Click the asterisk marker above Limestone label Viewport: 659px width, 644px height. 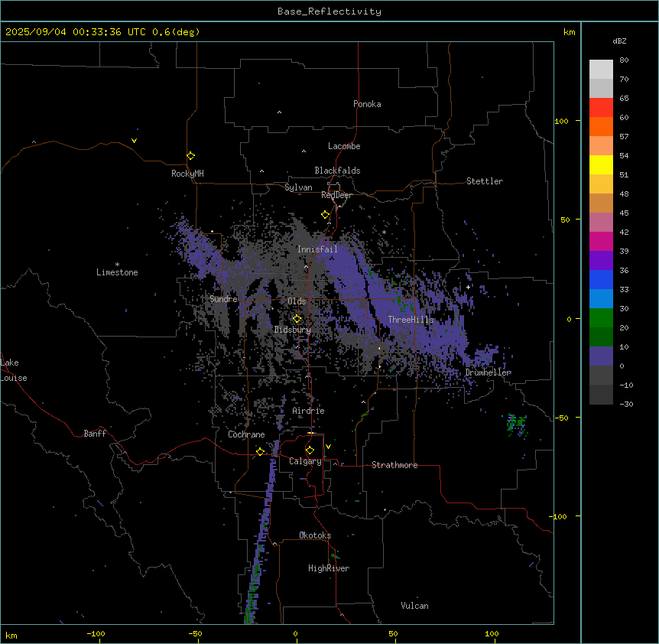117,265
